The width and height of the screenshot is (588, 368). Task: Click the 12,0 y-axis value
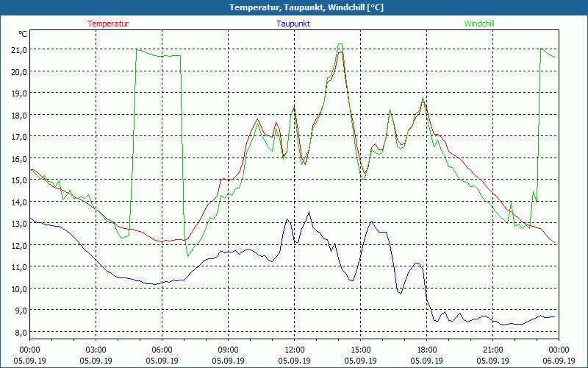[x=19, y=245]
